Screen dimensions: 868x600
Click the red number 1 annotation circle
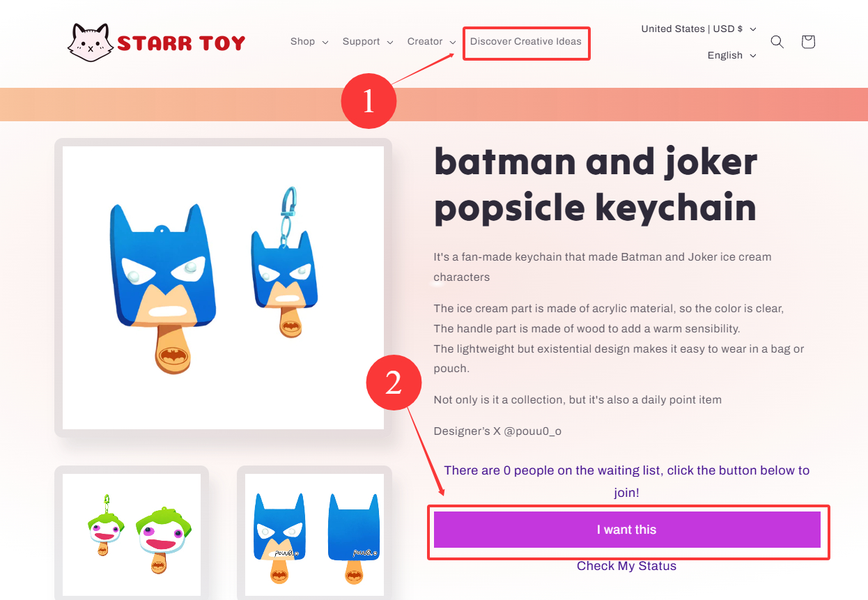point(369,102)
